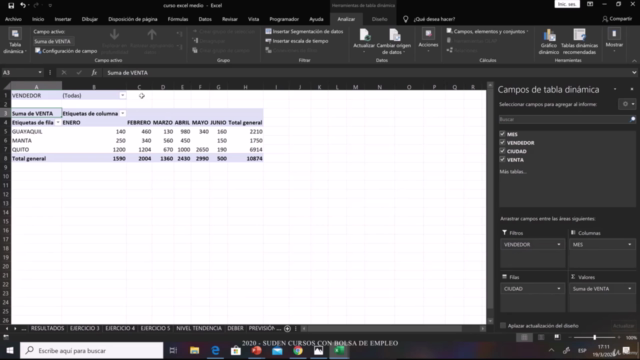Click the Undo arrow icon

pyautogui.click(x=23, y=5)
